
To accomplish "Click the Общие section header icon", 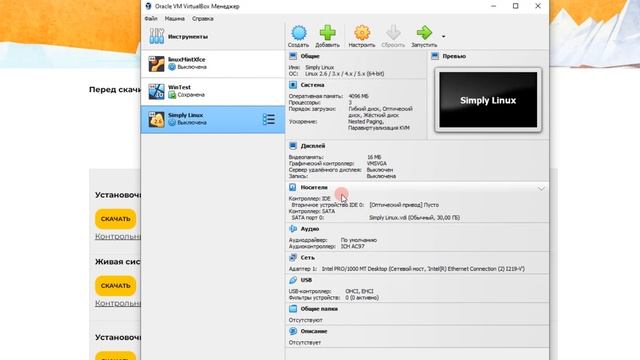I will coord(293,56).
